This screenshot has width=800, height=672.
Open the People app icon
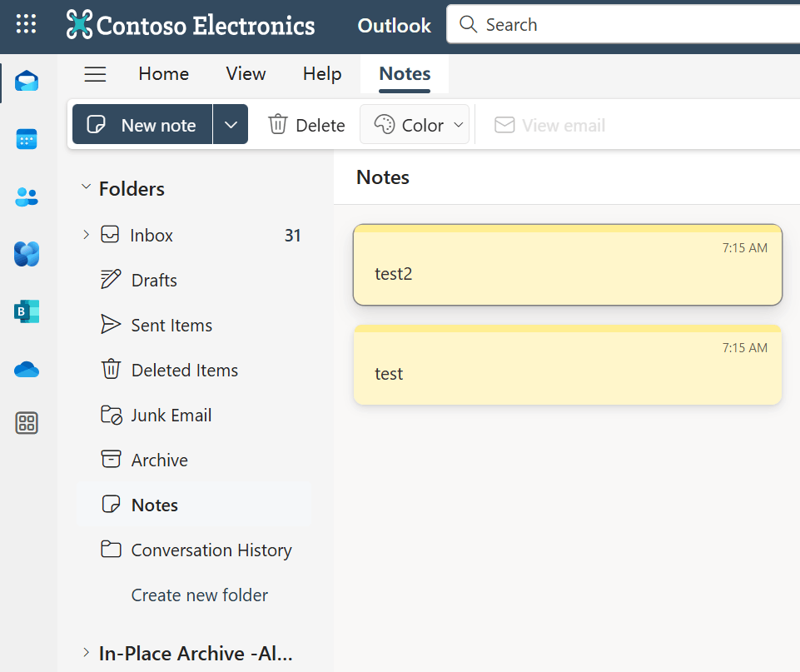27,197
